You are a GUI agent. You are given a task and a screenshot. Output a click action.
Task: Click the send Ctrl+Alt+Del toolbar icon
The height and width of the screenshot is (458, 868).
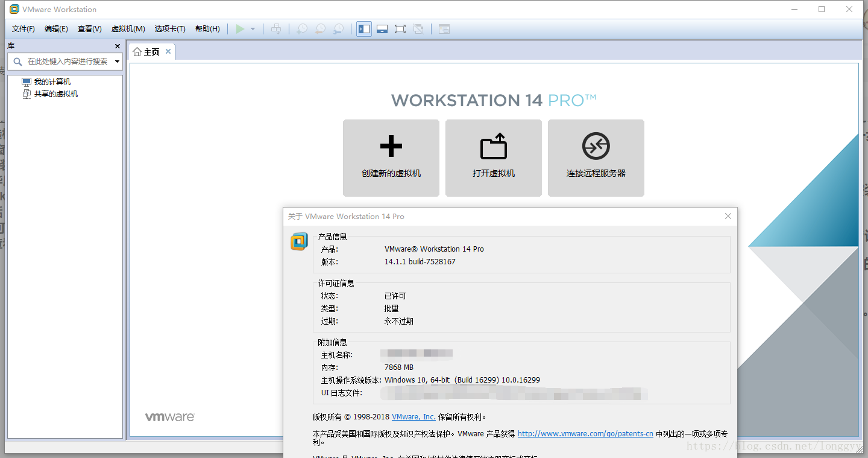tap(275, 29)
